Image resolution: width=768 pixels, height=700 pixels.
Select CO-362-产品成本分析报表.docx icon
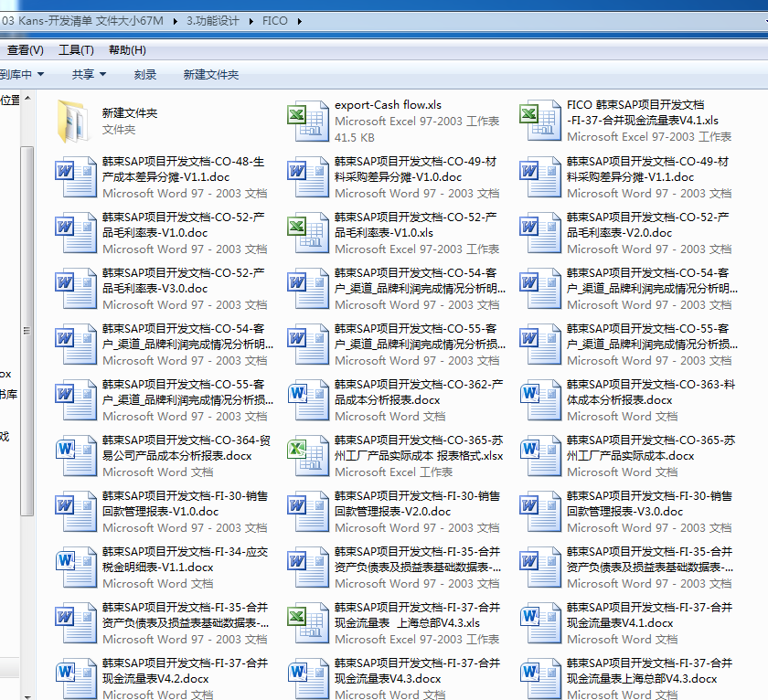[307, 400]
